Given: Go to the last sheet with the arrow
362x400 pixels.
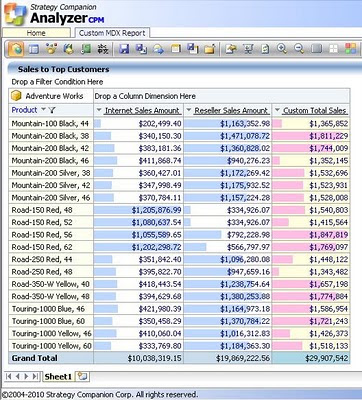Looking at the screenshot, I should (35, 377).
